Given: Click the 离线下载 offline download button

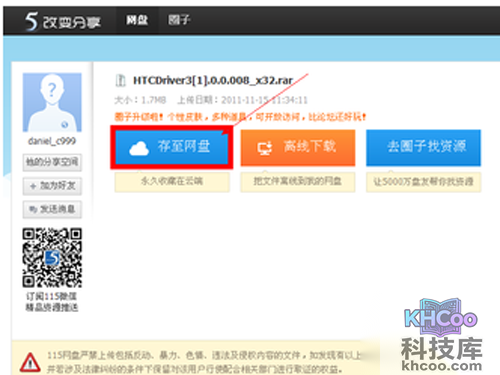Looking at the screenshot, I should pyautogui.click(x=298, y=147).
